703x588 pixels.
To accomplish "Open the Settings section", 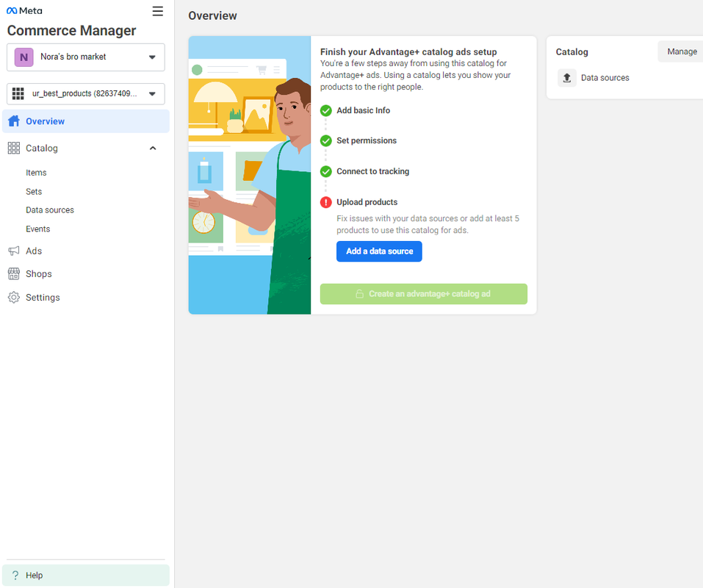I will [43, 298].
